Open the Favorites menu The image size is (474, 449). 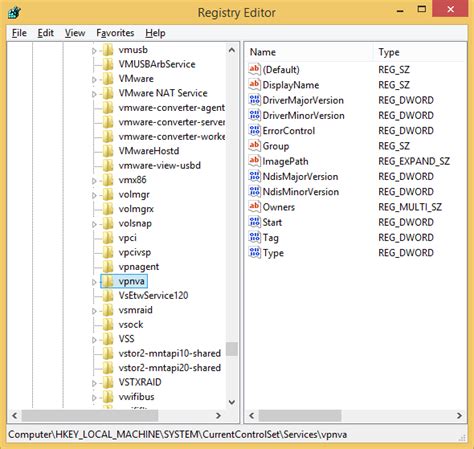click(x=115, y=33)
